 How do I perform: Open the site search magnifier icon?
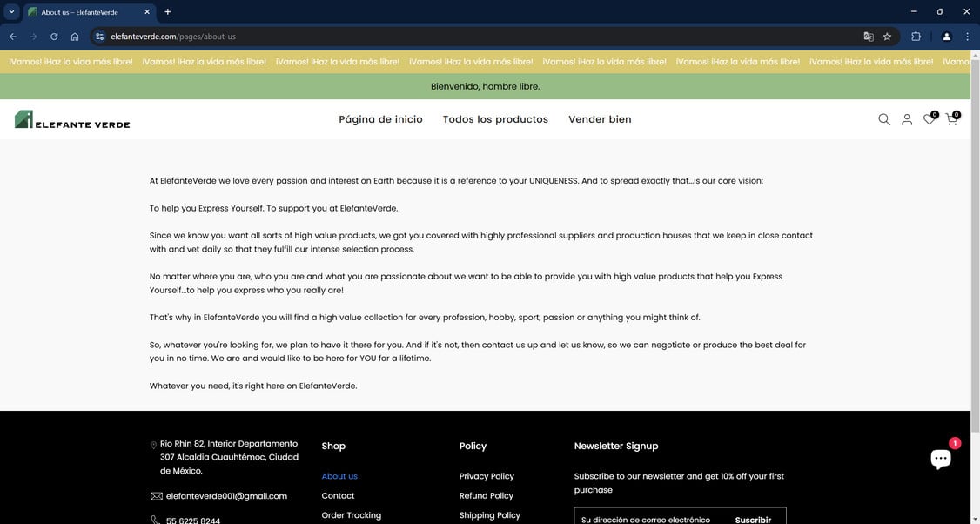coord(883,119)
